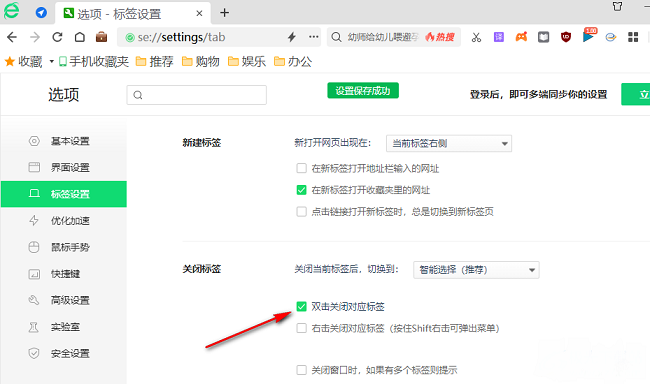The height and width of the screenshot is (384, 650).
Task: Open the 办公 bookmark folder
Action: tap(293, 62)
